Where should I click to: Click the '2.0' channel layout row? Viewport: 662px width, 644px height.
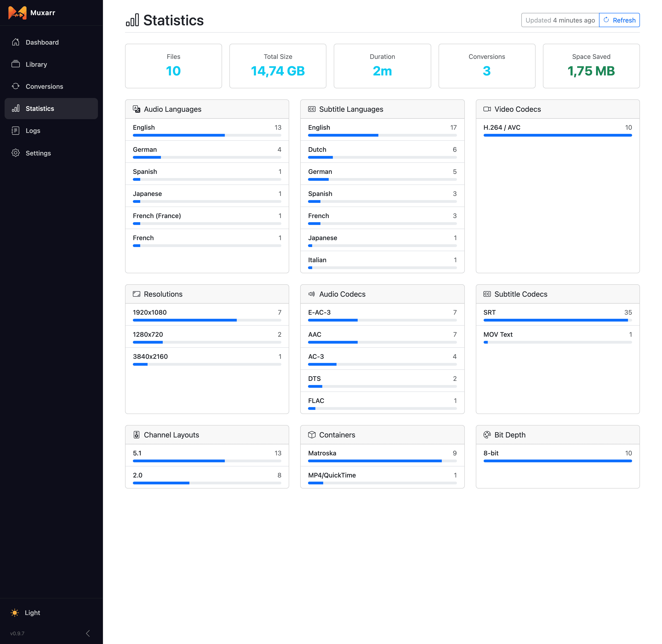point(207,477)
